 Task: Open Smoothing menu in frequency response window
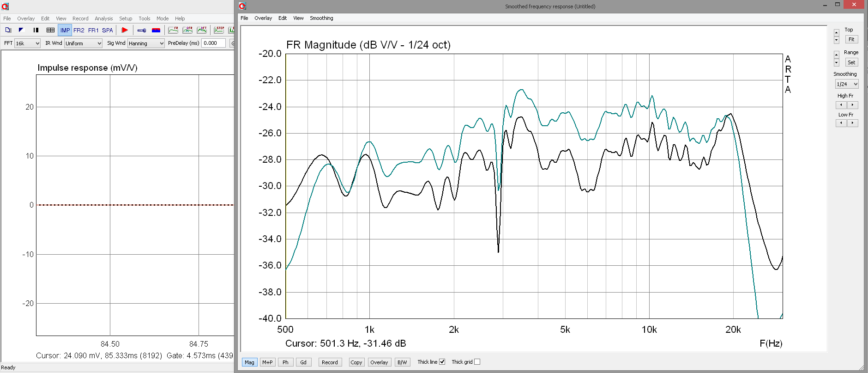[x=321, y=18]
